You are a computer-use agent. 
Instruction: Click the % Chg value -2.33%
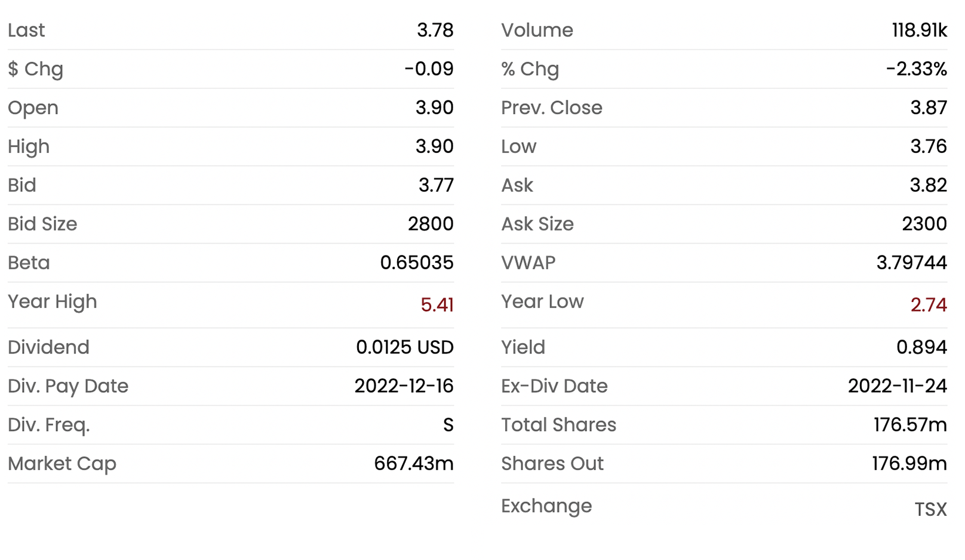click(916, 69)
